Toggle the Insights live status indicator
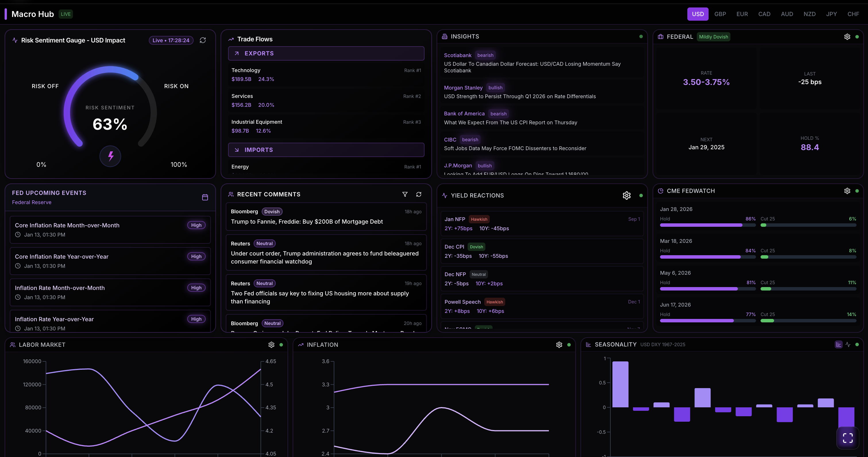Viewport: 868px width, 457px height. (641, 36)
